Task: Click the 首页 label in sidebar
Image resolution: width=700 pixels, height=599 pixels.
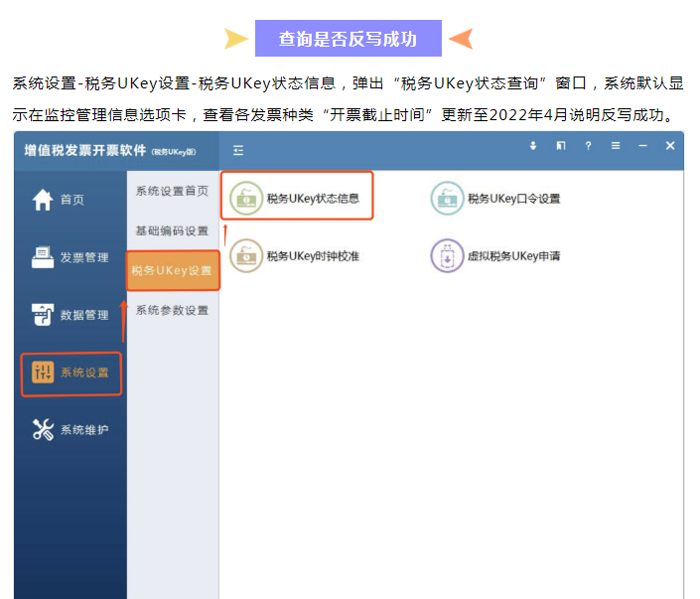Action: click(x=72, y=200)
